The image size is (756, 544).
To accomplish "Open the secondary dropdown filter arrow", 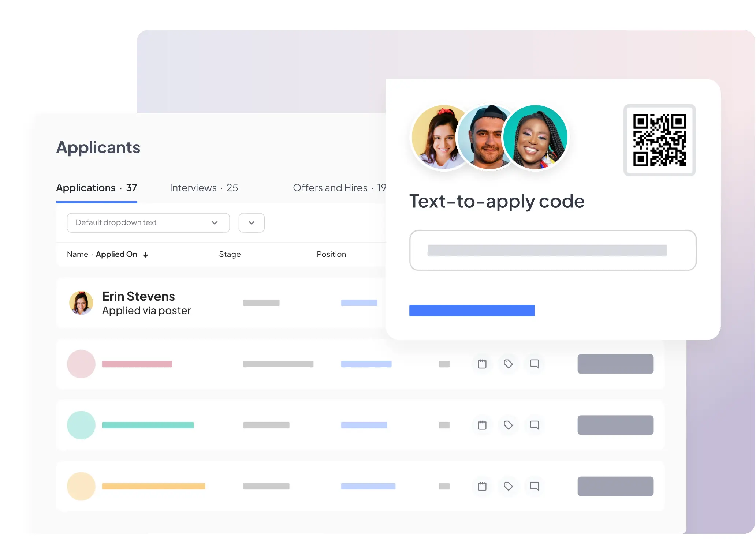I will point(251,222).
